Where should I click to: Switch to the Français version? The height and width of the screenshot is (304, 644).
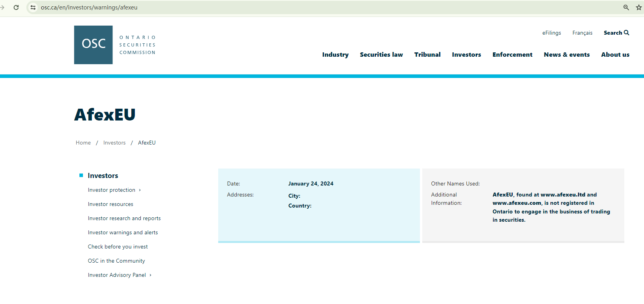[x=582, y=33]
